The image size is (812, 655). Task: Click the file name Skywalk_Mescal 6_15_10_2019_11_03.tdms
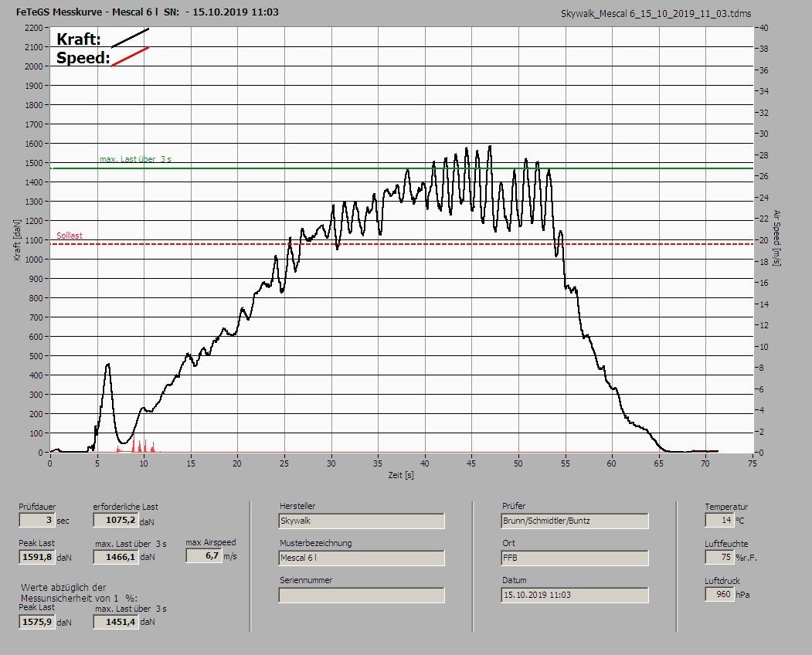tap(656, 14)
